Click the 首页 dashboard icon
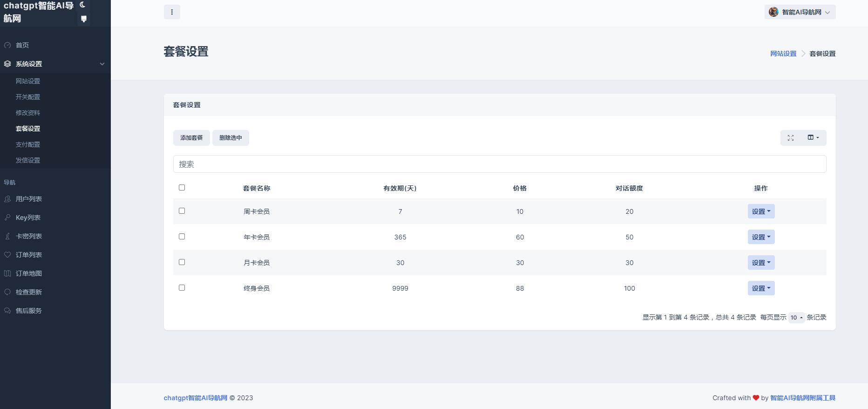 [x=7, y=45]
